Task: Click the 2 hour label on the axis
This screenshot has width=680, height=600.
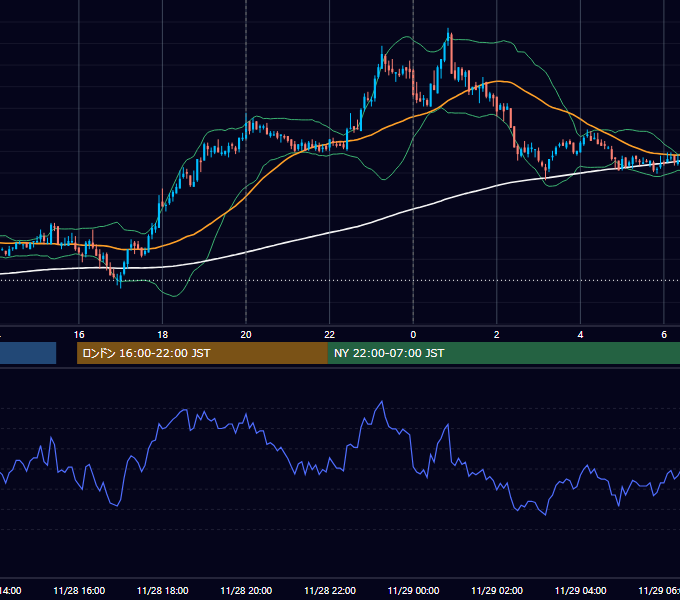Action: click(x=497, y=334)
